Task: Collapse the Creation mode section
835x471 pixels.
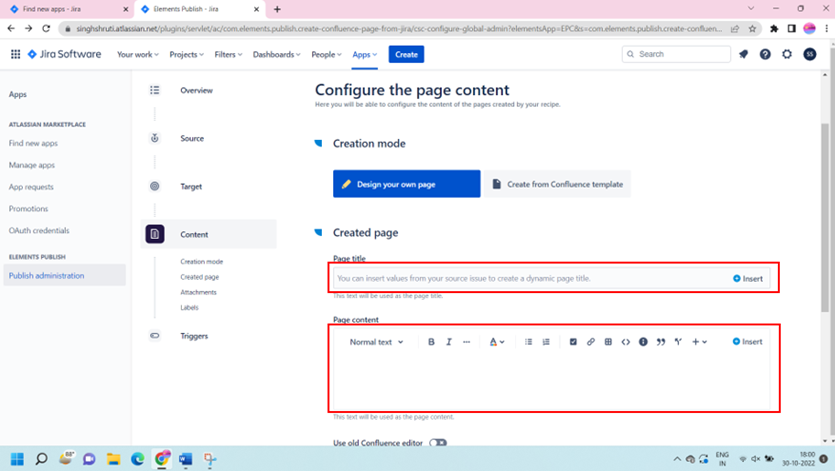Action: pos(318,143)
